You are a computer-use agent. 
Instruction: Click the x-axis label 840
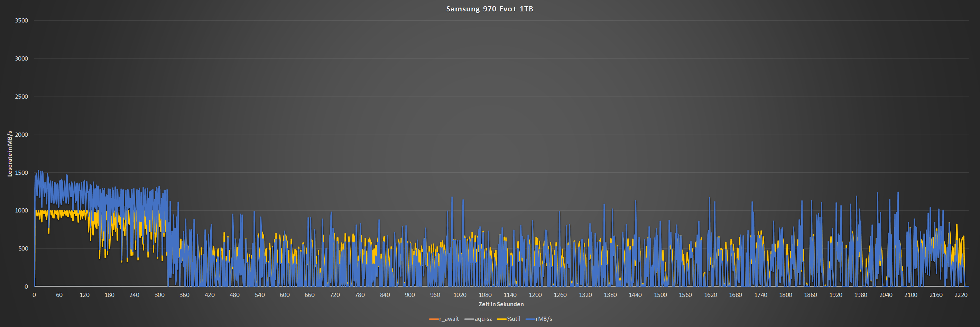click(x=385, y=295)
